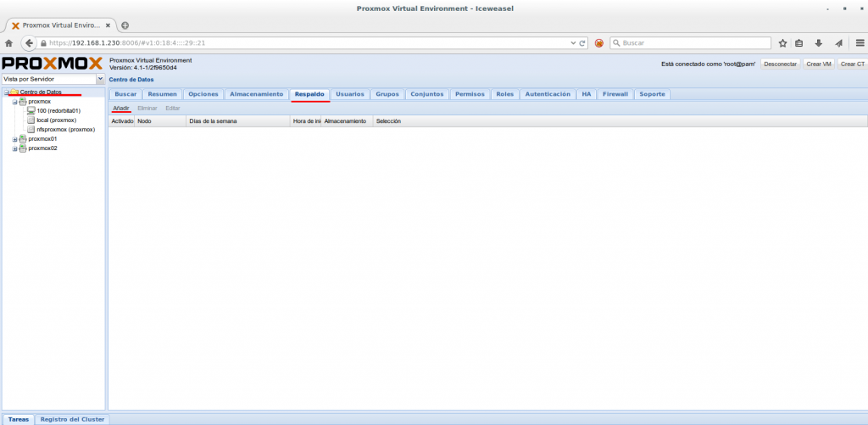Image resolution: width=868 pixels, height=425 pixels.
Task: Open the Almacenamiento tab
Action: pyautogui.click(x=256, y=94)
